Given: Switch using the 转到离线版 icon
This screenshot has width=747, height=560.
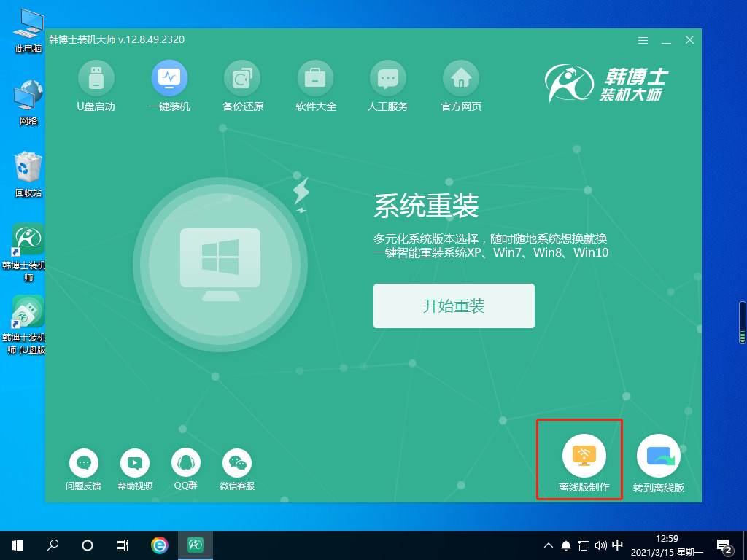Looking at the screenshot, I should 658,456.
